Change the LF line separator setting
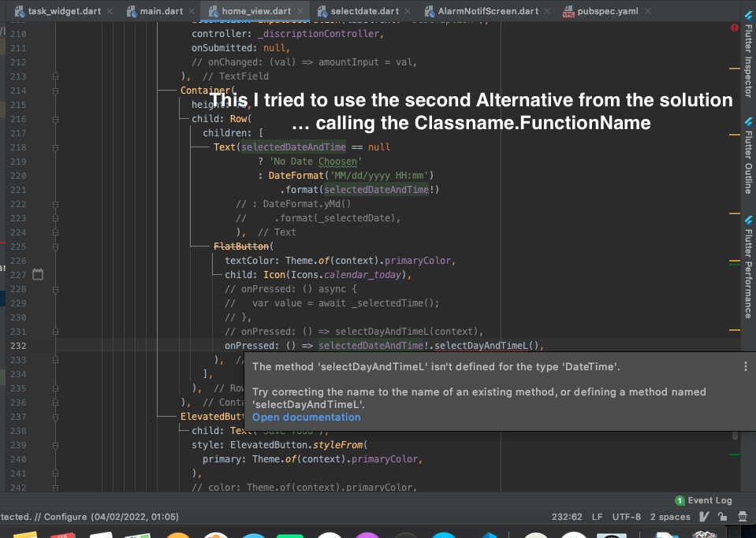Image resolution: width=756 pixels, height=538 pixels. coord(597,517)
